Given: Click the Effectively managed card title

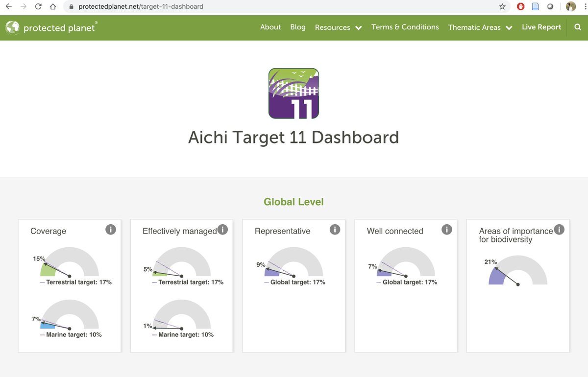Looking at the screenshot, I should pyautogui.click(x=179, y=231).
